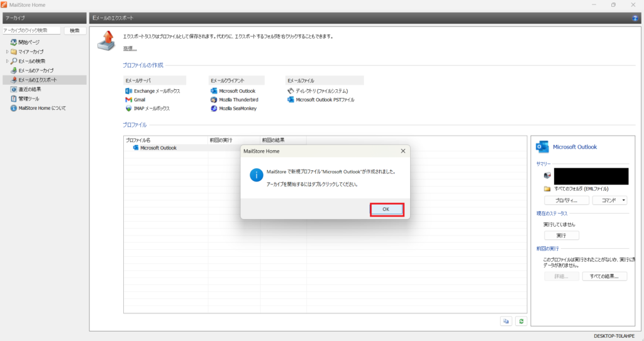Expand the マイアーカイブ tree node
Viewport: 644px width, 341px height.
[x=7, y=51]
